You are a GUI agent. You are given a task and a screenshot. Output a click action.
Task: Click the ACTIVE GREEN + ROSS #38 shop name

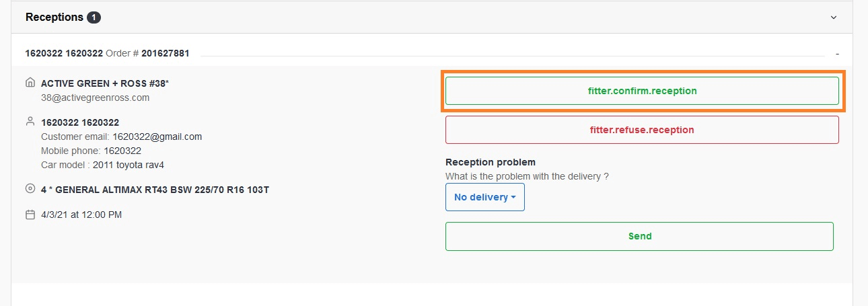104,83
